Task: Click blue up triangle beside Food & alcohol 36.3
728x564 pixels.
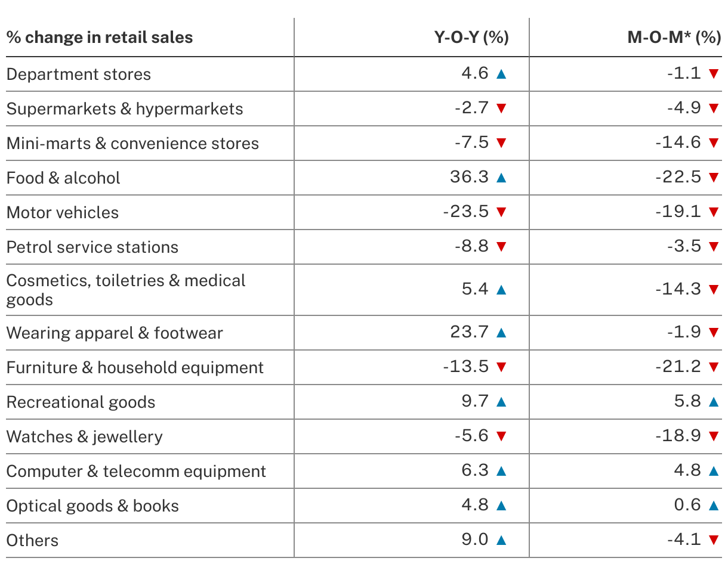Action: 501,178
